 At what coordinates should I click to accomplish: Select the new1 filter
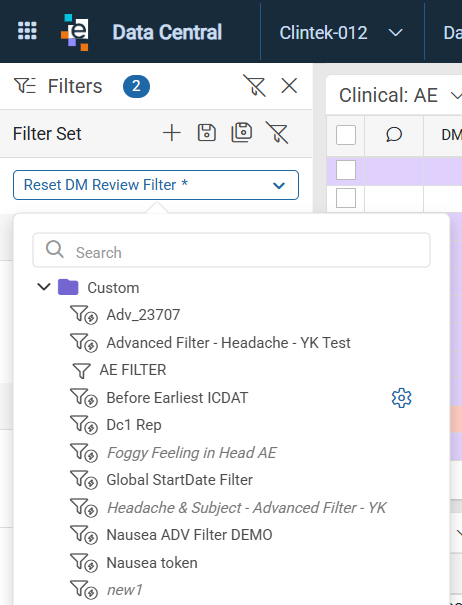124,590
